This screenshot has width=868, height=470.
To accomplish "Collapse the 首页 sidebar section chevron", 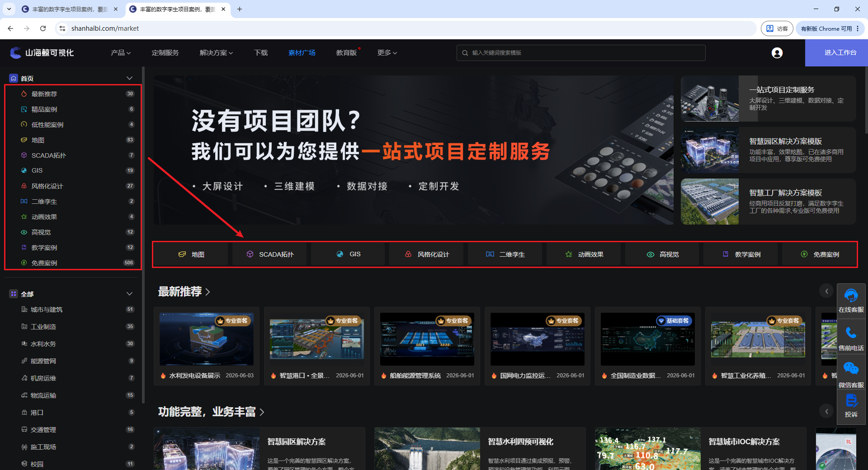I will coord(129,78).
